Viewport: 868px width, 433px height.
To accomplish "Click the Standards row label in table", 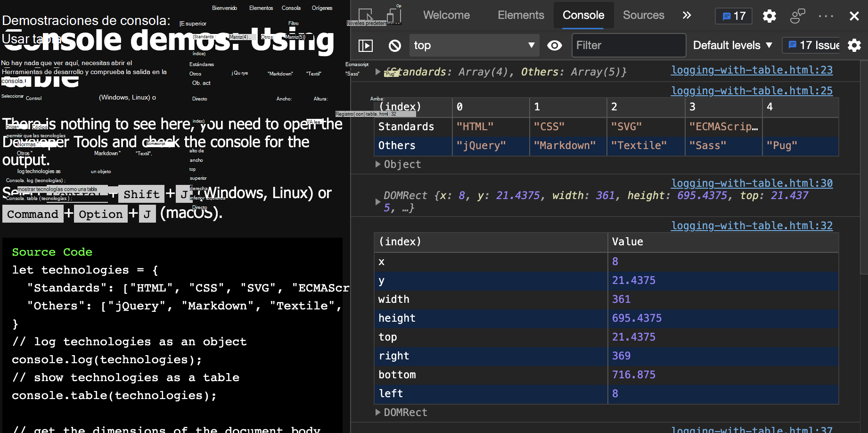I will [x=406, y=126].
